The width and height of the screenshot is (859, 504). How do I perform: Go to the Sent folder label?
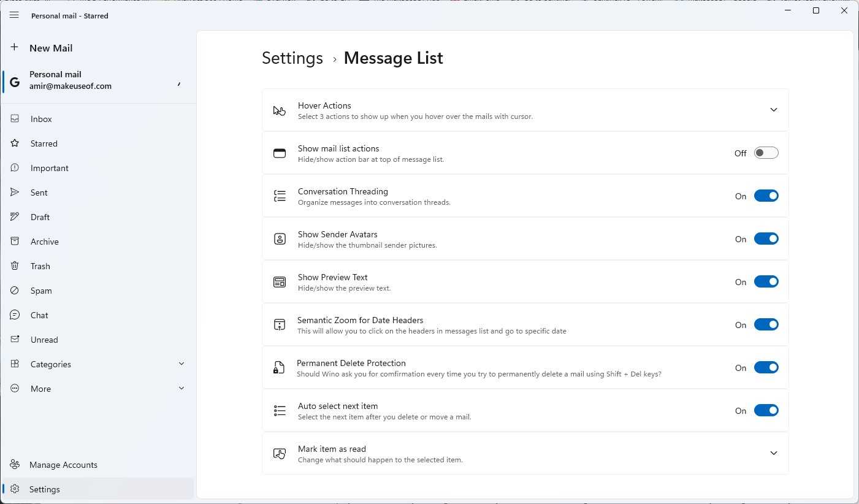coord(39,193)
